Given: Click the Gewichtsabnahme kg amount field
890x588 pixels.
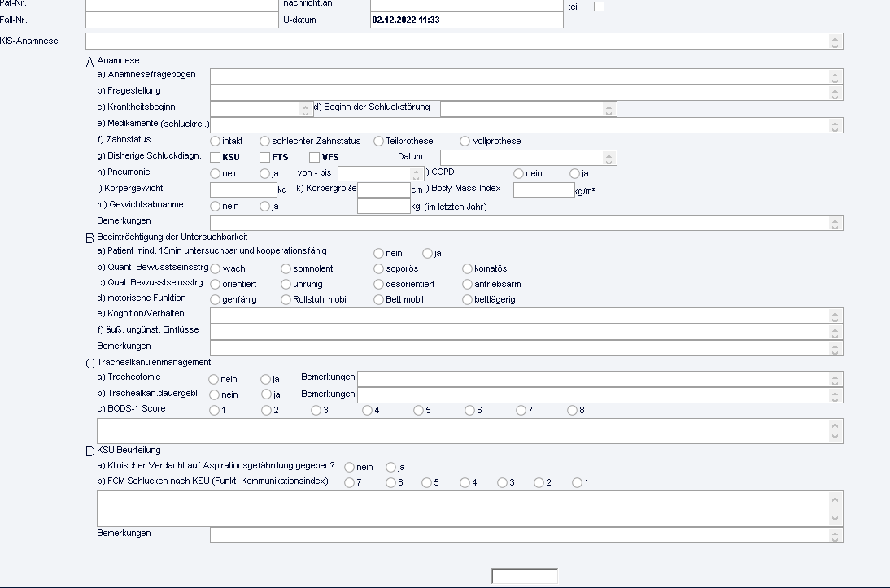Looking at the screenshot, I should click(384, 206).
